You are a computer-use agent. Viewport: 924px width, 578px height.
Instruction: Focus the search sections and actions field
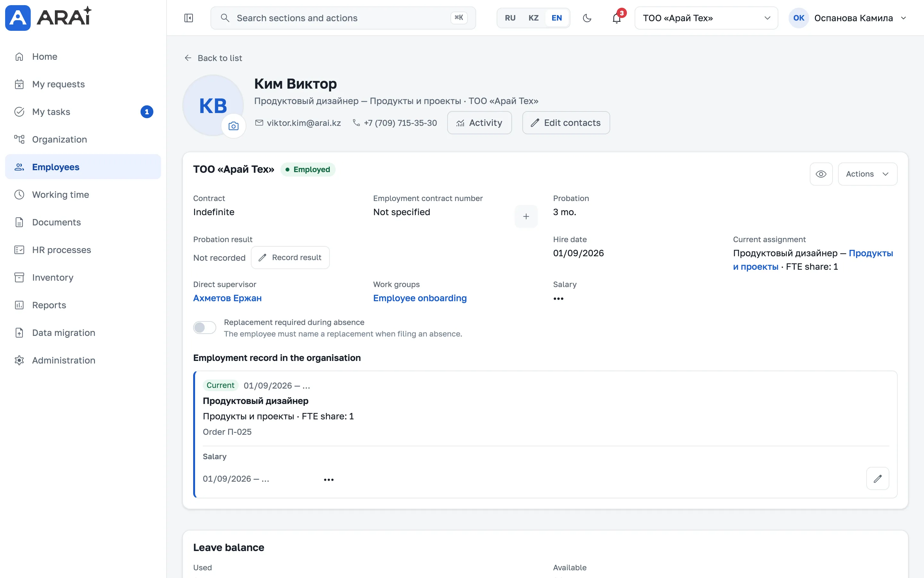[343, 18]
